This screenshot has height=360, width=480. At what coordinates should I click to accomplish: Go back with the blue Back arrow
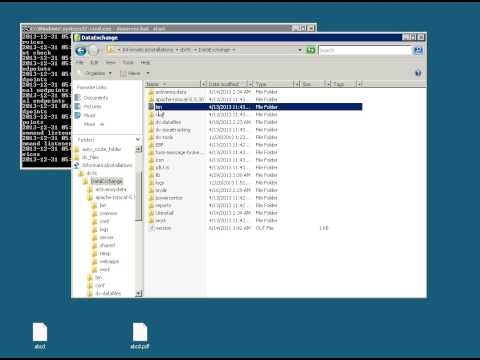(x=81, y=51)
